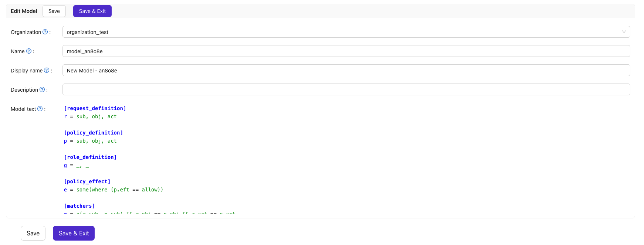The width and height of the screenshot is (644, 245).
Task: Click the top Save button
Action: pyautogui.click(x=54, y=11)
